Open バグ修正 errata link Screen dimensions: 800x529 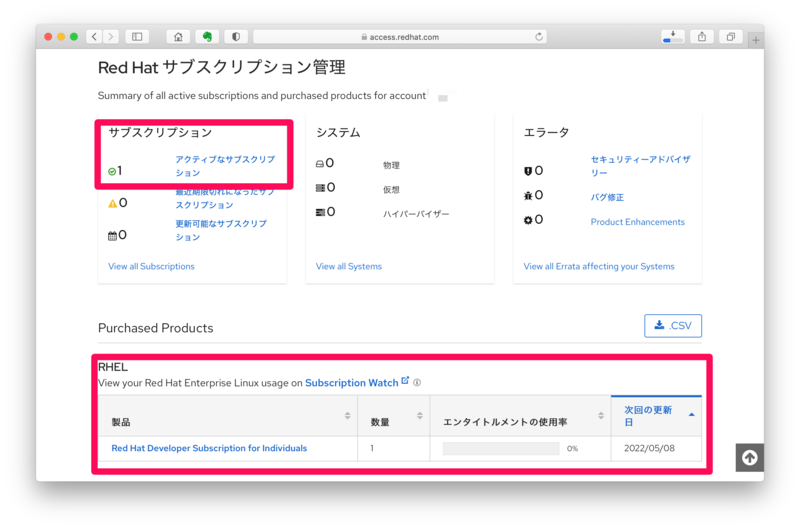pos(607,197)
